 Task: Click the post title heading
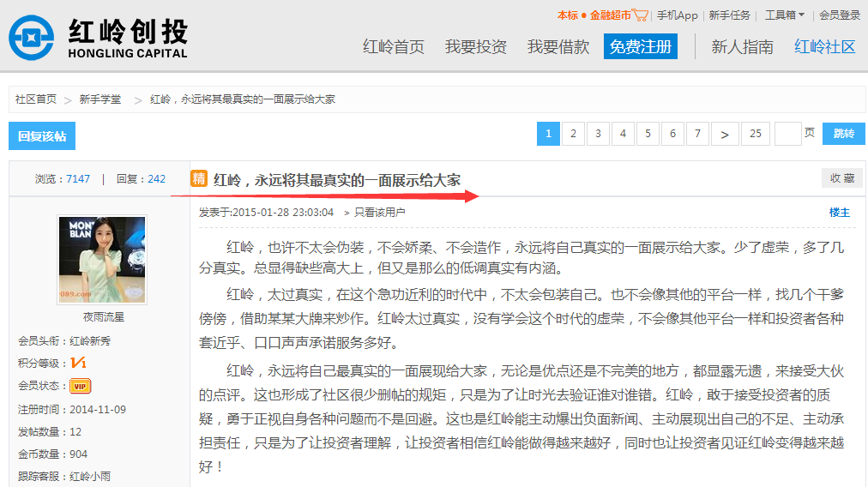point(337,180)
